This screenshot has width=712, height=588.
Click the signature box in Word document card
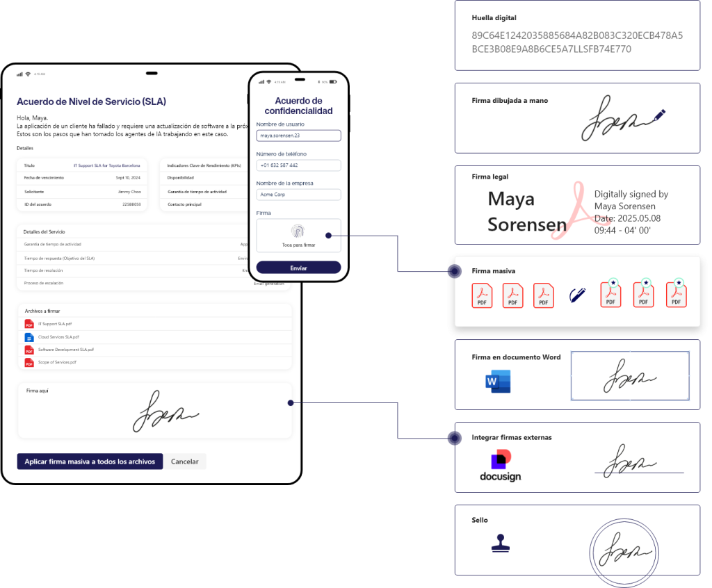629,375
